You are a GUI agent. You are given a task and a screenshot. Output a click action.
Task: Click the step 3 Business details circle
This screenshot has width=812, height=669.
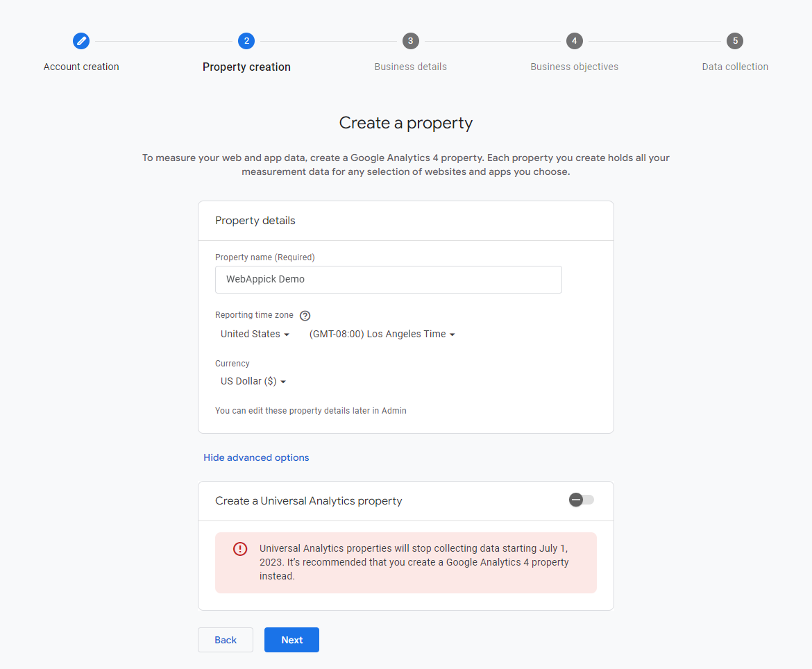[x=410, y=41]
